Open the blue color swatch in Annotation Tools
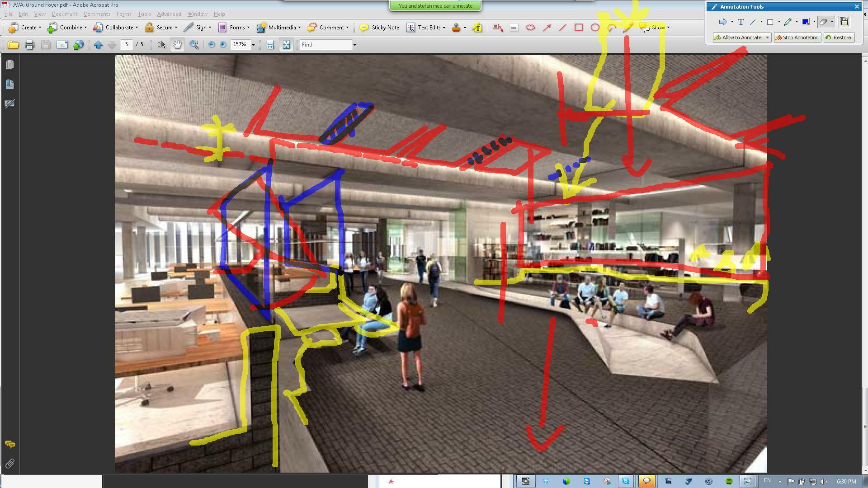Screen dimensions: 868x488 (806, 22)
